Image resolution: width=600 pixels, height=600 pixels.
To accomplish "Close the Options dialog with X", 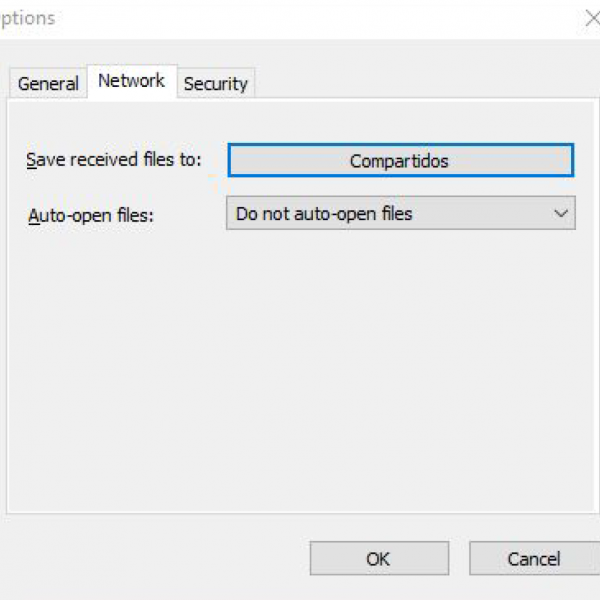I will 589,18.
